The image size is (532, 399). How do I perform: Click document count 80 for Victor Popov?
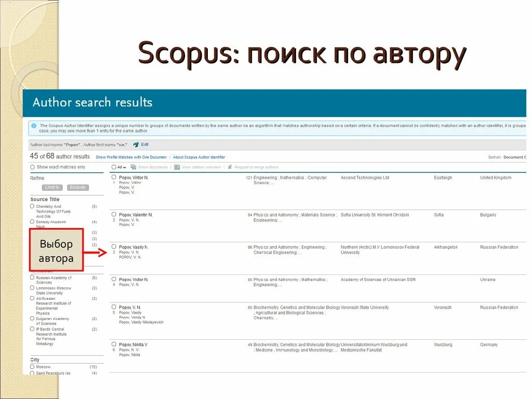(x=250, y=280)
